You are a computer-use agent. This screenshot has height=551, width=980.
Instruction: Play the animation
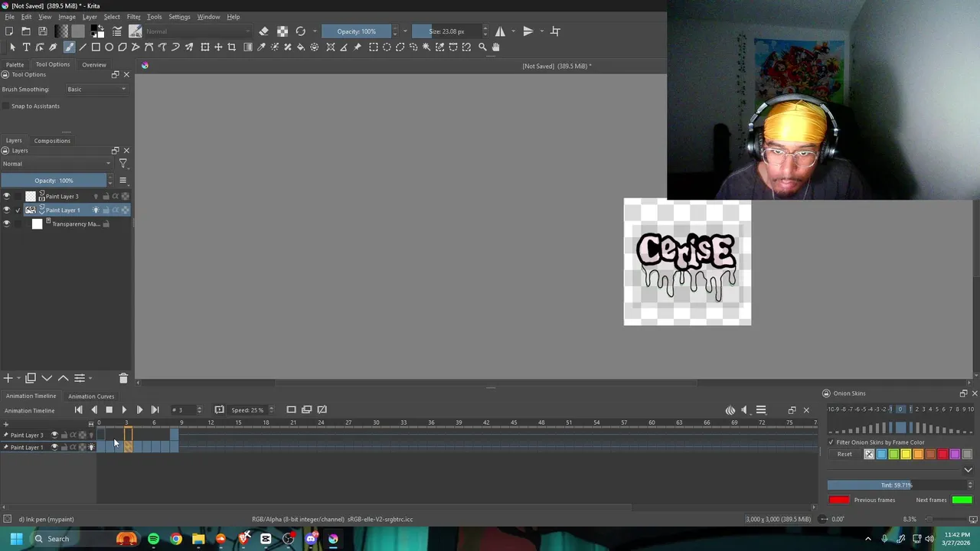point(124,410)
